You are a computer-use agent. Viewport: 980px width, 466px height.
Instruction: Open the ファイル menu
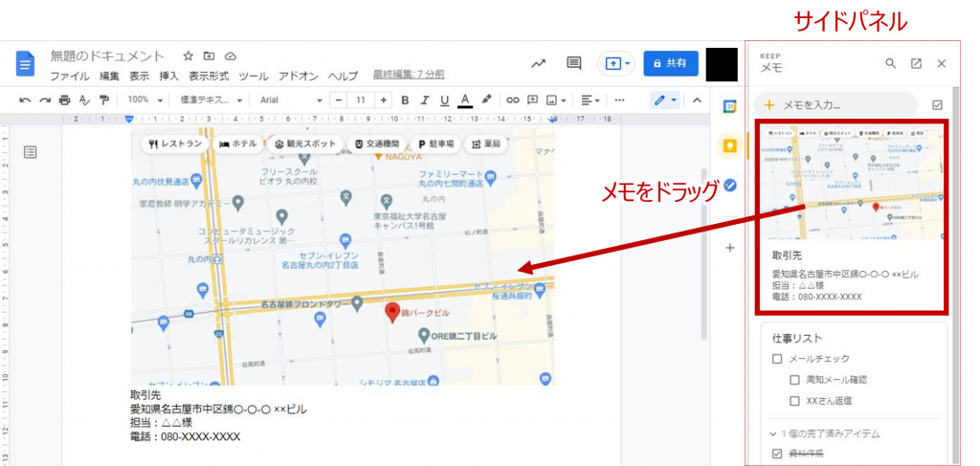pyautogui.click(x=69, y=77)
